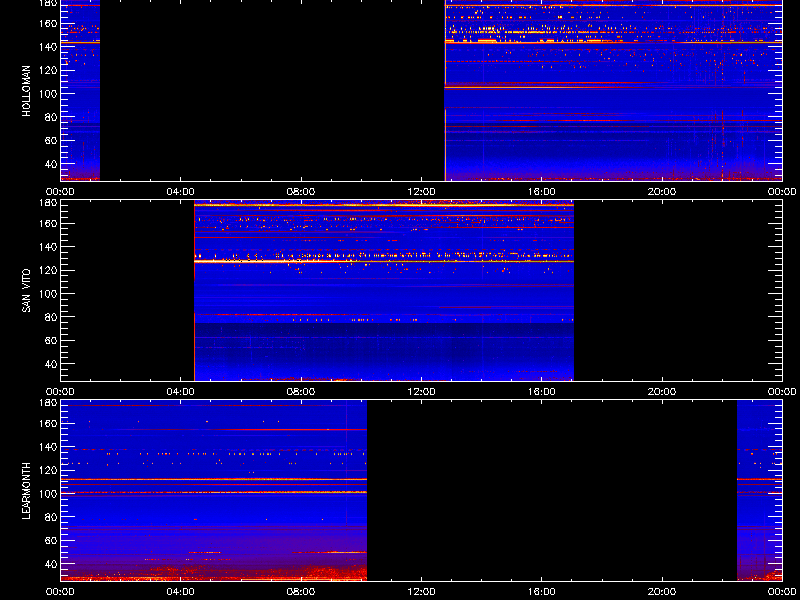Choose the 160 tick on LEARMONTH axis

tap(48, 423)
